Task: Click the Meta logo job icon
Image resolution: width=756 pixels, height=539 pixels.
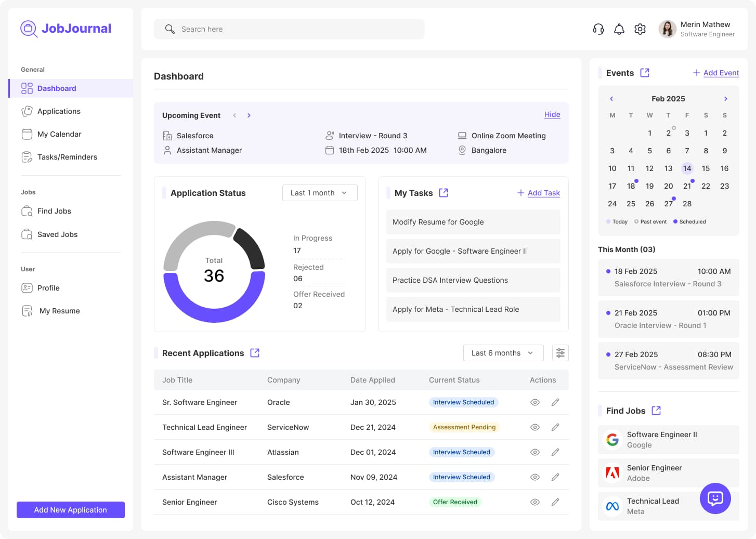Action: (x=612, y=506)
